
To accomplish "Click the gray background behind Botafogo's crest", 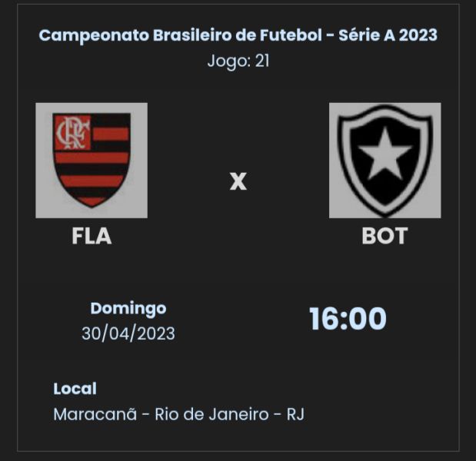I will tap(339, 207).
